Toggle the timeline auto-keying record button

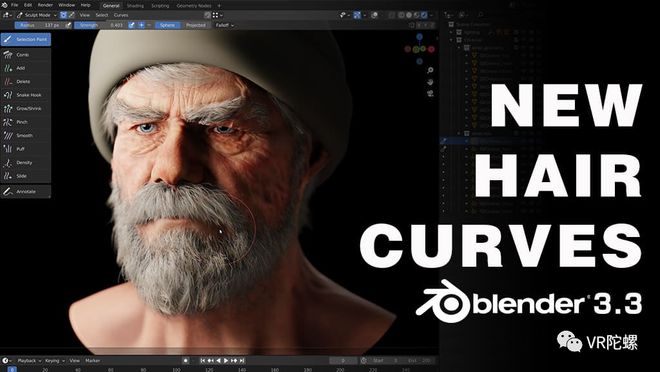(x=186, y=361)
